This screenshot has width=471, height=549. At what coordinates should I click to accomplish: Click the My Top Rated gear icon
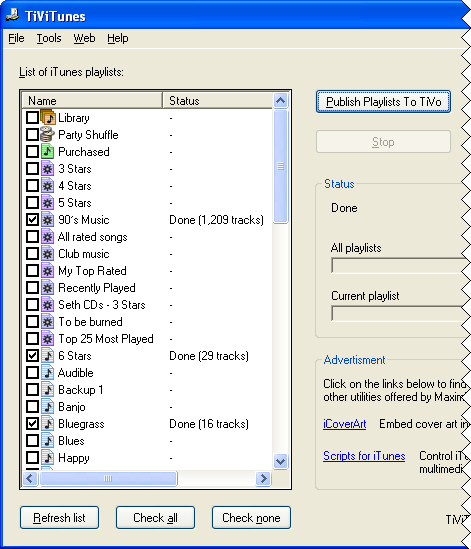[x=48, y=271]
